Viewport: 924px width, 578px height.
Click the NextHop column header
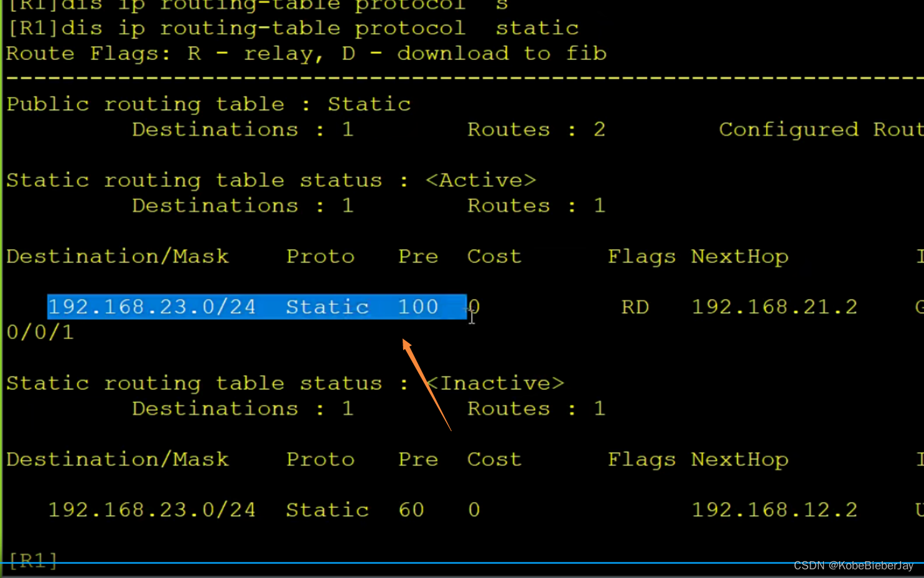[739, 256]
